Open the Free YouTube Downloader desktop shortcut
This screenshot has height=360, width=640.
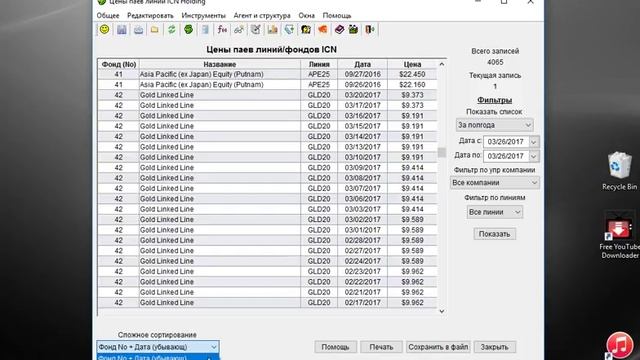pyautogui.click(x=619, y=235)
